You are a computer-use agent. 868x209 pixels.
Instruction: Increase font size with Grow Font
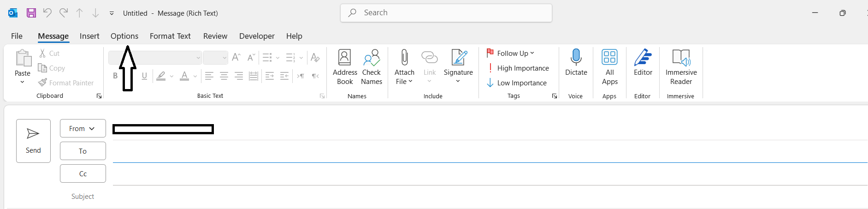[236, 58]
